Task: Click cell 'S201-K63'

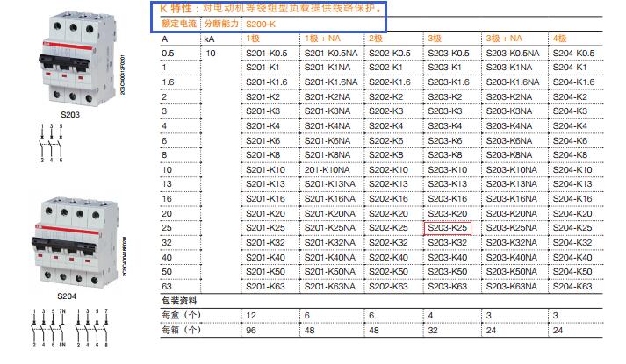Action: [x=265, y=287]
